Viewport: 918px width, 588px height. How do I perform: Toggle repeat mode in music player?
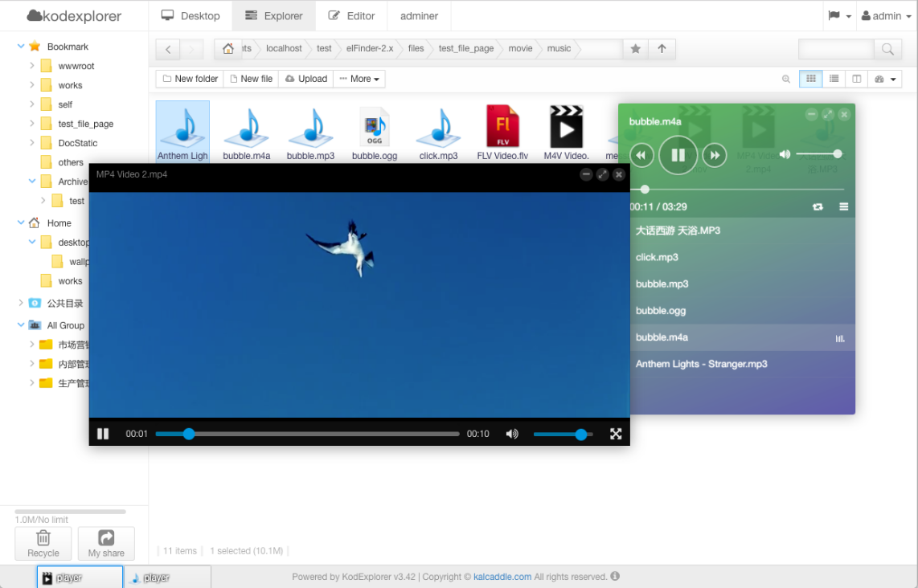818,207
